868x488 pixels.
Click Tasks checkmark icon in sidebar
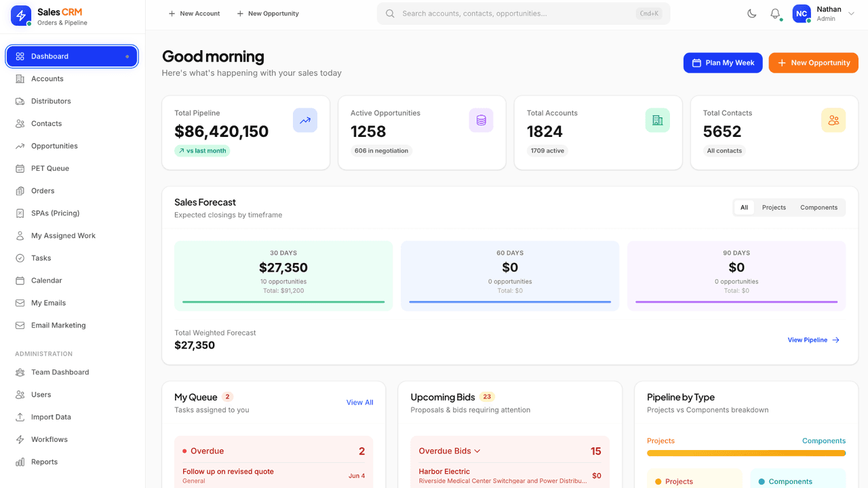pyautogui.click(x=20, y=258)
